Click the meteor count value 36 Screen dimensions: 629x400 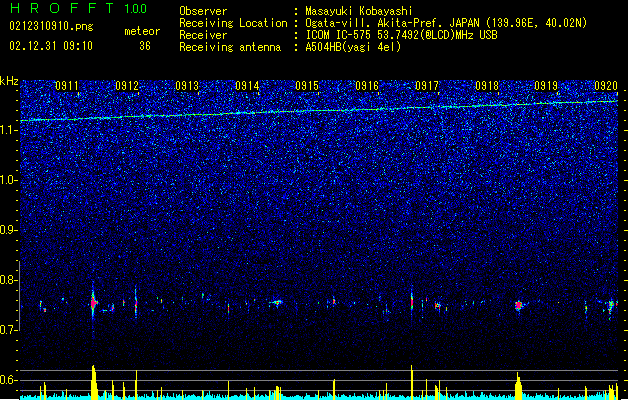(145, 46)
